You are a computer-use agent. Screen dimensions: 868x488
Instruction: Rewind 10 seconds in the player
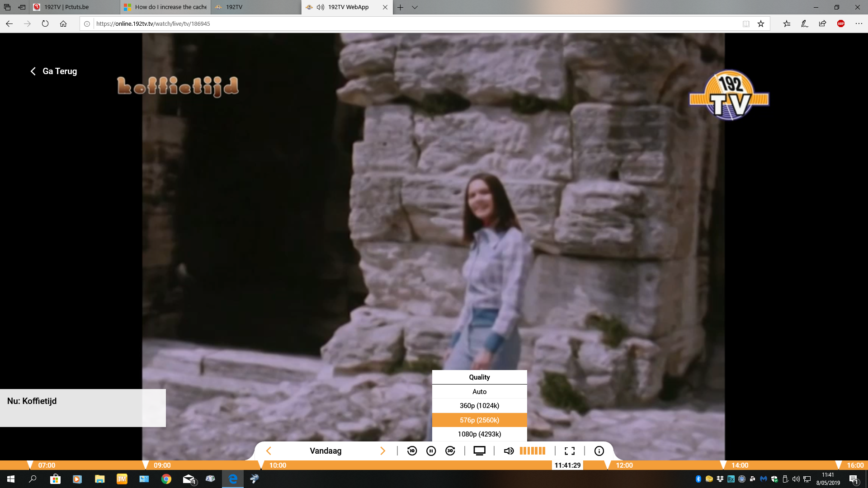click(x=412, y=451)
